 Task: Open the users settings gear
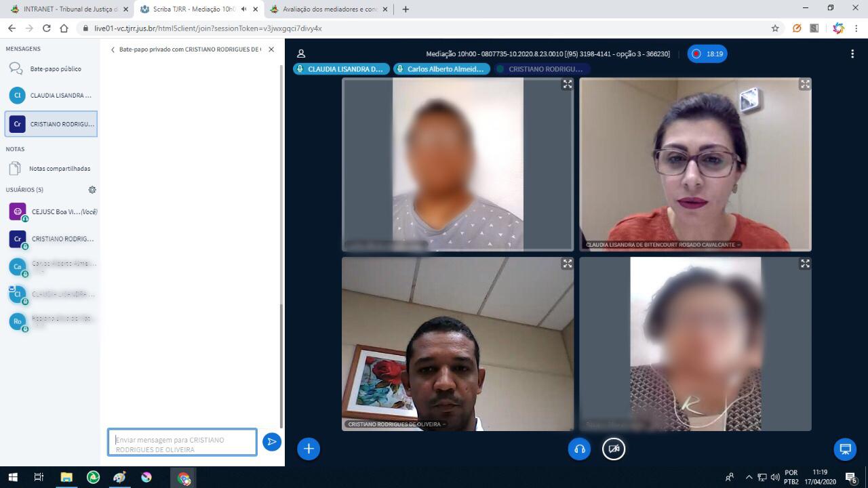92,190
